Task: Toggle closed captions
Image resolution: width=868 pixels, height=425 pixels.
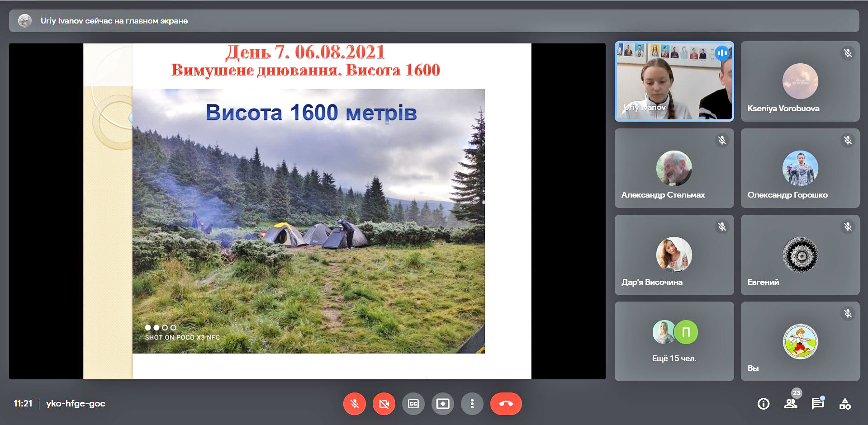Action: pyautogui.click(x=413, y=404)
